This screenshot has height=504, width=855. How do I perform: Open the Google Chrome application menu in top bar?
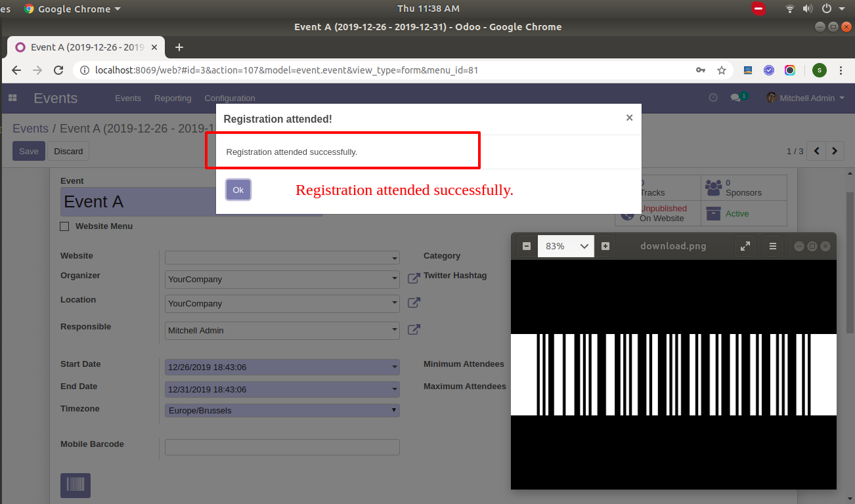[x=72, y=9]
